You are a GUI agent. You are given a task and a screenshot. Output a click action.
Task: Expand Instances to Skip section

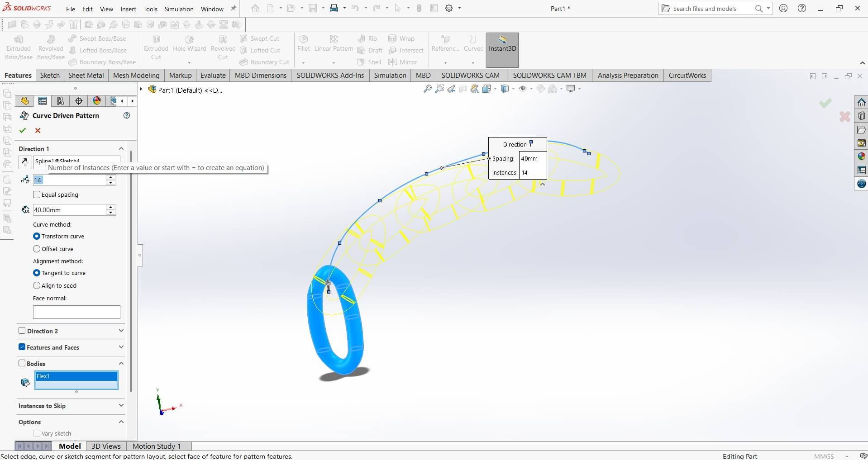121,405
